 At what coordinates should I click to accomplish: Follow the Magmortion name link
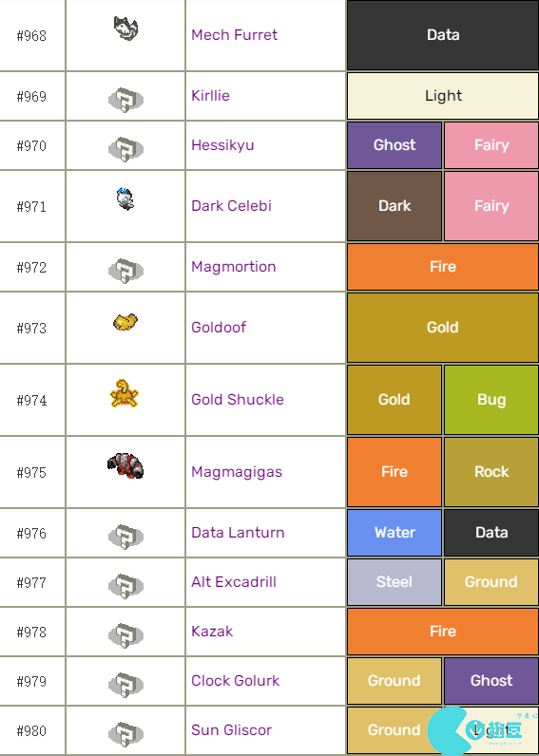tap(234, 267)
